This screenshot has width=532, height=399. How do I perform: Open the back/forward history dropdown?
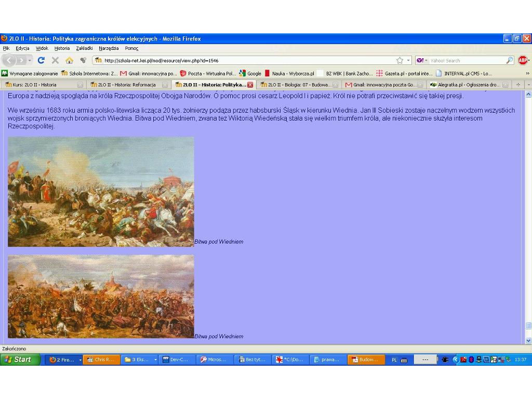30,60
